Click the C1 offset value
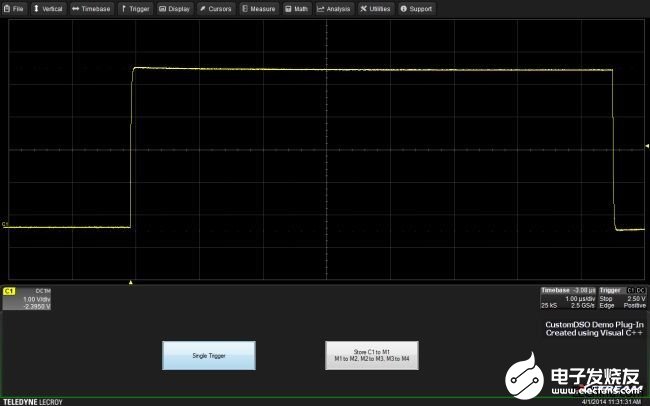 click(x=37, y=306)
